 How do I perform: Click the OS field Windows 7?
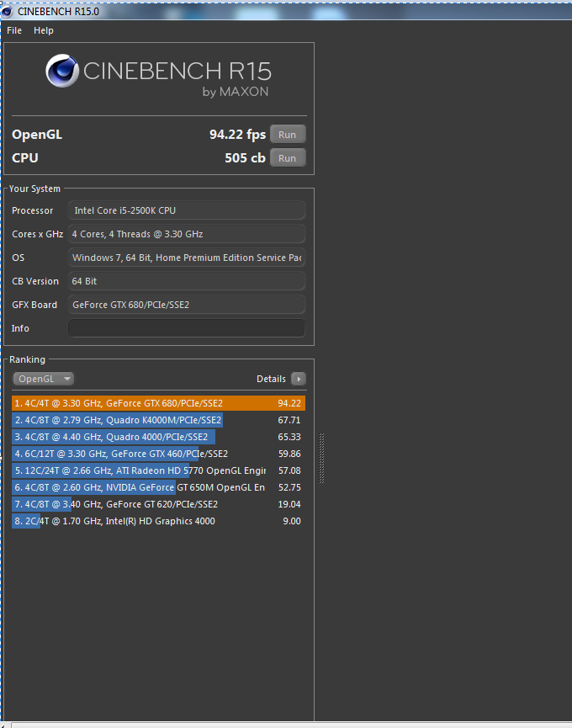187,258
